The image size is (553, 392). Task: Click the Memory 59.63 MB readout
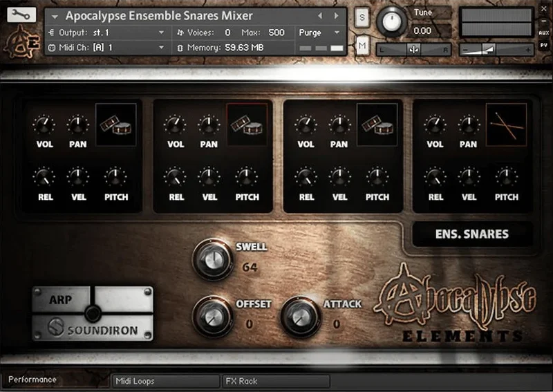coord(244,48)
